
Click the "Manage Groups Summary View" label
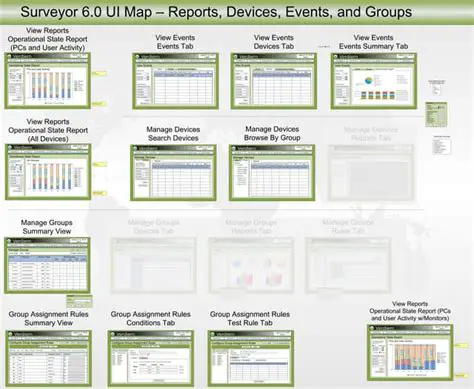click(x=47, y=227)
